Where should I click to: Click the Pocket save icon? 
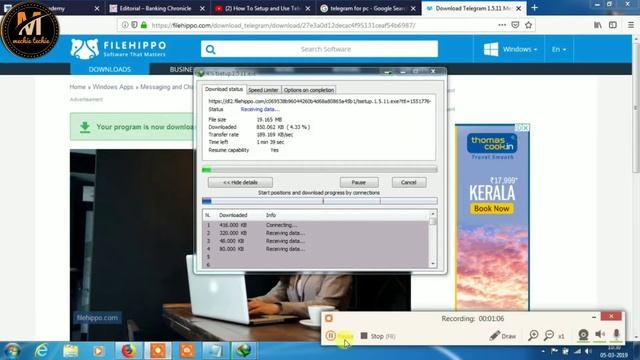pyautogui.click(x=515, y=25)
